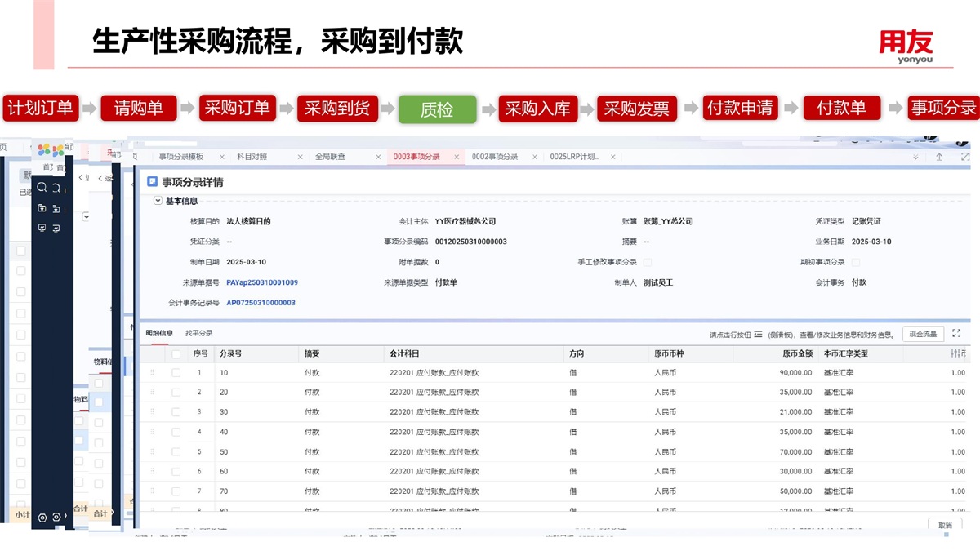Click the upward arrow icon in the tab bar
Screen dimensions: 980x551
(x=940, y=157)
